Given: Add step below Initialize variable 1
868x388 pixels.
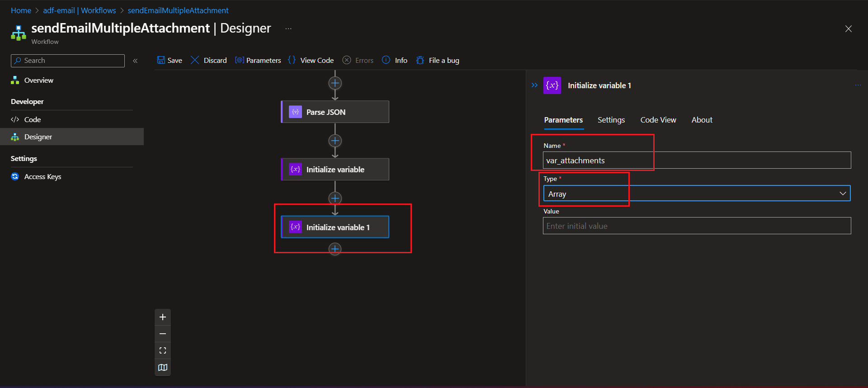Looking at the screenshot, I should [x=335, y=249].
